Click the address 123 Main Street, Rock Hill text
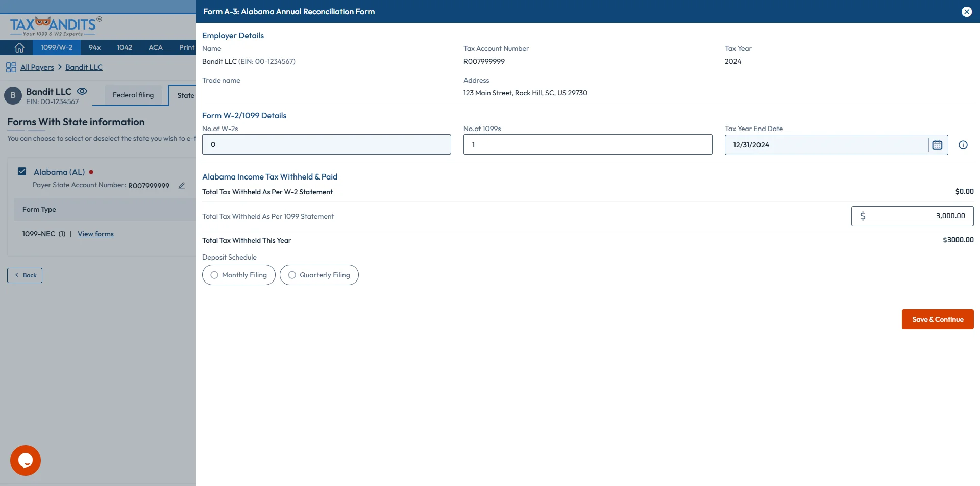This screenshot has width=980, height=486. click(525, 93)
